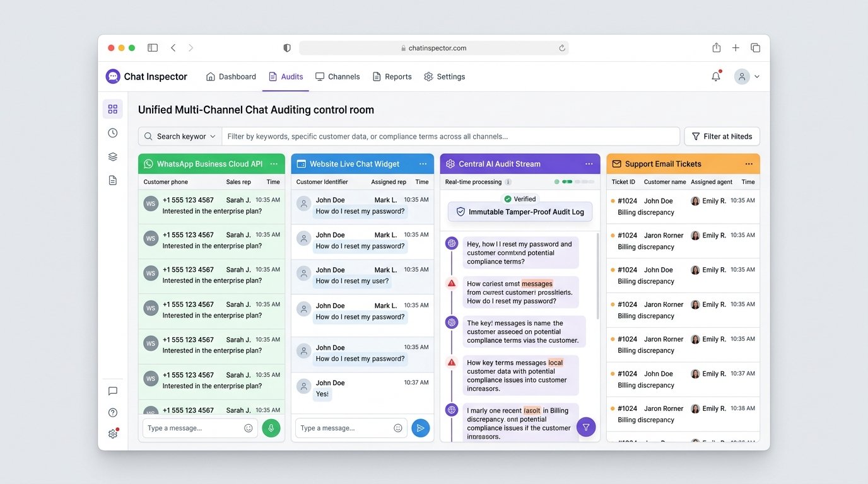Go to the Settings tab
The image size is (868, 484).
[445, 76]
